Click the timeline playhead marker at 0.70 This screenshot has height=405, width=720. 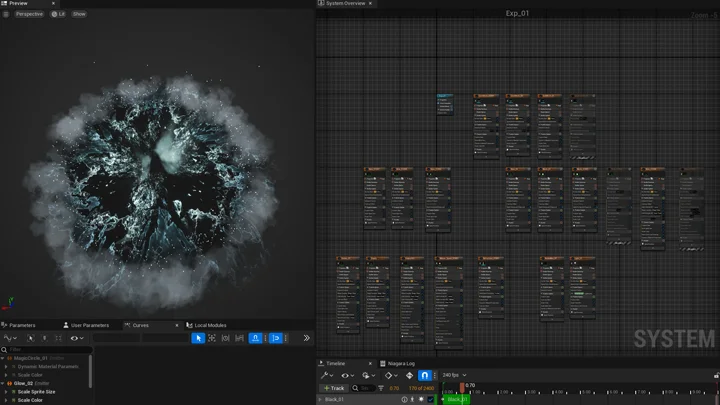pos(462,388)
